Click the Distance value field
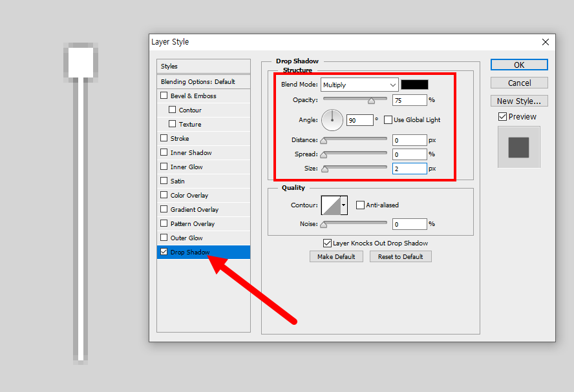This screenshot has height=392, width=574. tap(410, 140)
